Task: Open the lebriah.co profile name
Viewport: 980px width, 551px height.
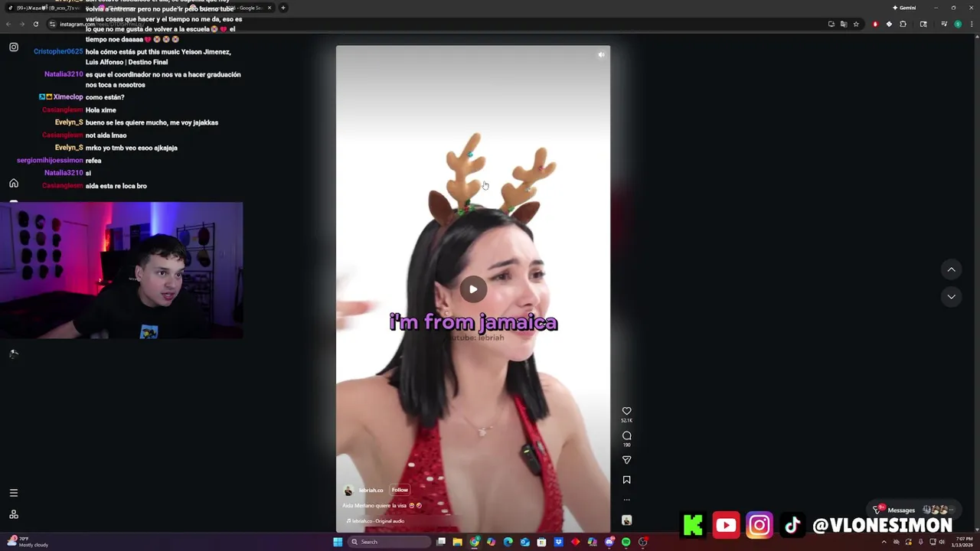Action: tap(371, 491)
